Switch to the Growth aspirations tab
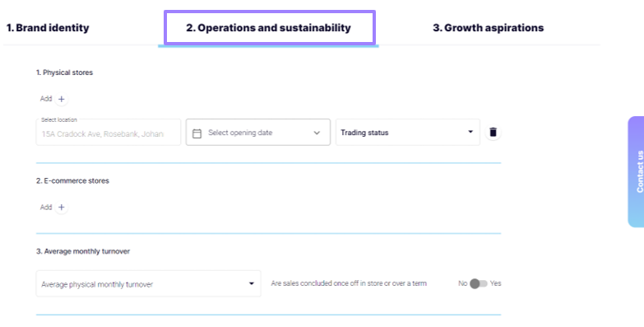The image size is (644, 327). point(488,28)
